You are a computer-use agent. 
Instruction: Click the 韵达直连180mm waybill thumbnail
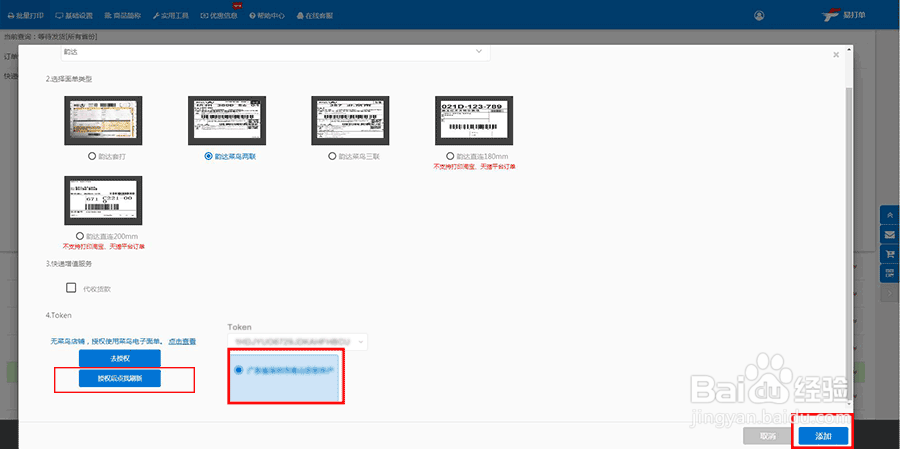474,121
